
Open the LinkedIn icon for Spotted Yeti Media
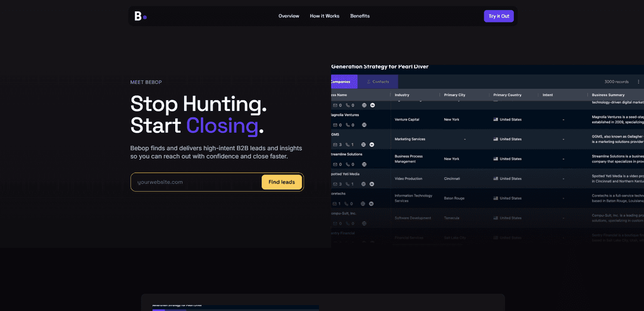(x=372, y=184)
